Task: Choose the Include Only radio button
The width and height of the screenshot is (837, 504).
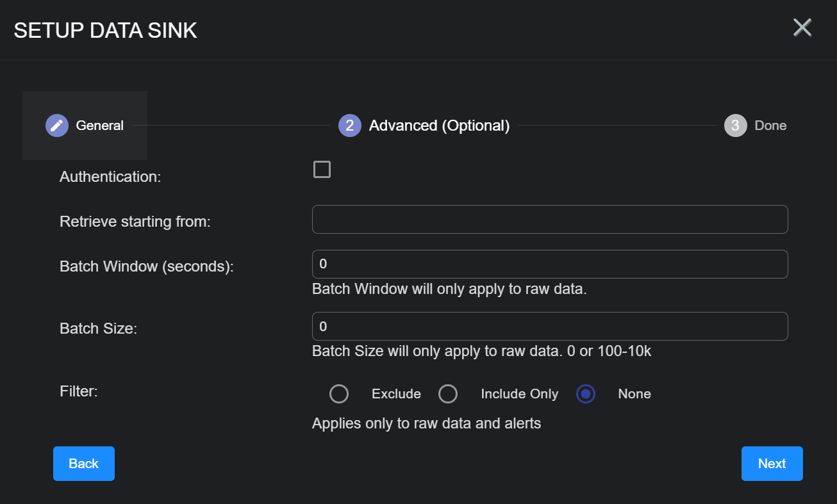Action: [x=448, y=394]
